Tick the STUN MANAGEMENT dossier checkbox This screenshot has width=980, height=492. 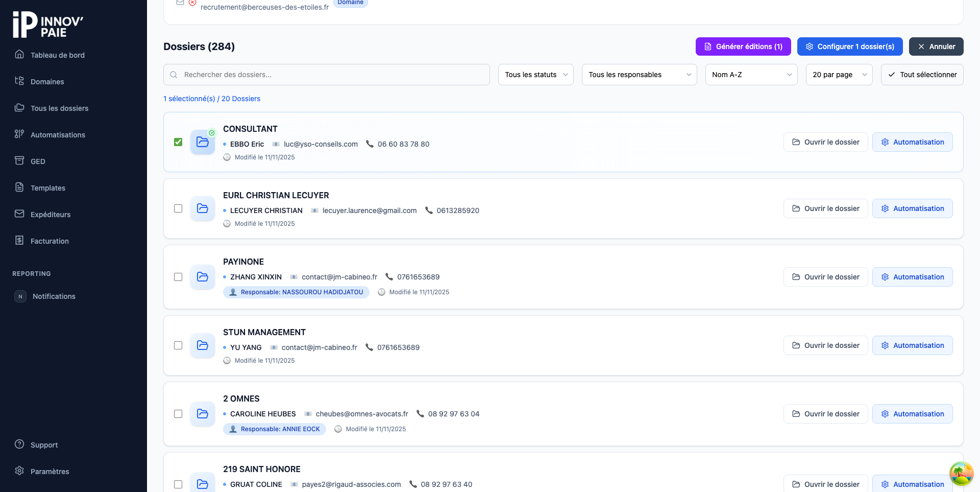178,345
